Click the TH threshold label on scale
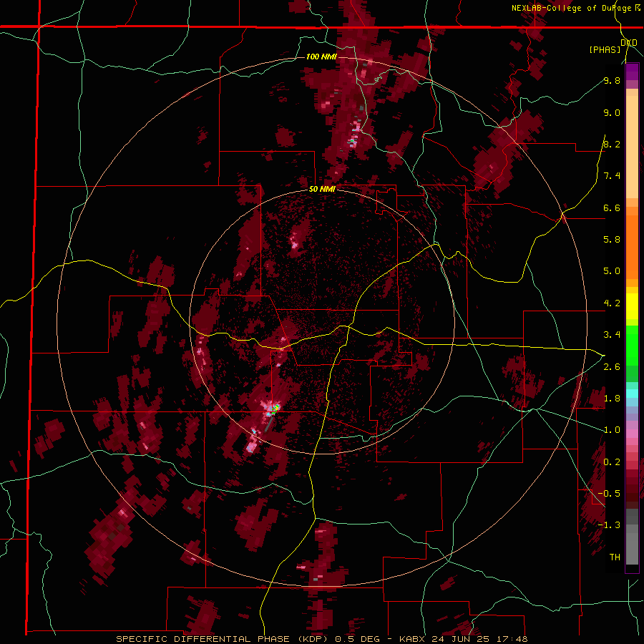This screenshot has height=644, width=644. pyautogui.click(x=615, y=557)
